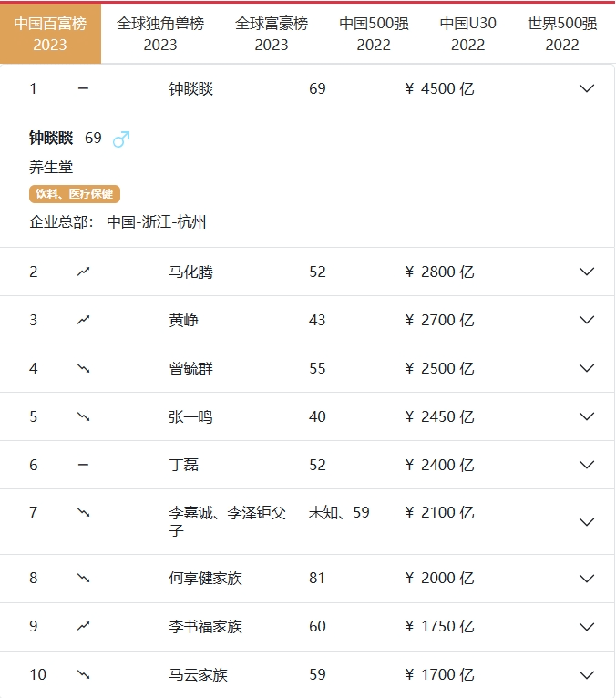Expand details for 李嘉诚、李泽钜父子
This screenshot has width=616, height=698.
point(587,521)
